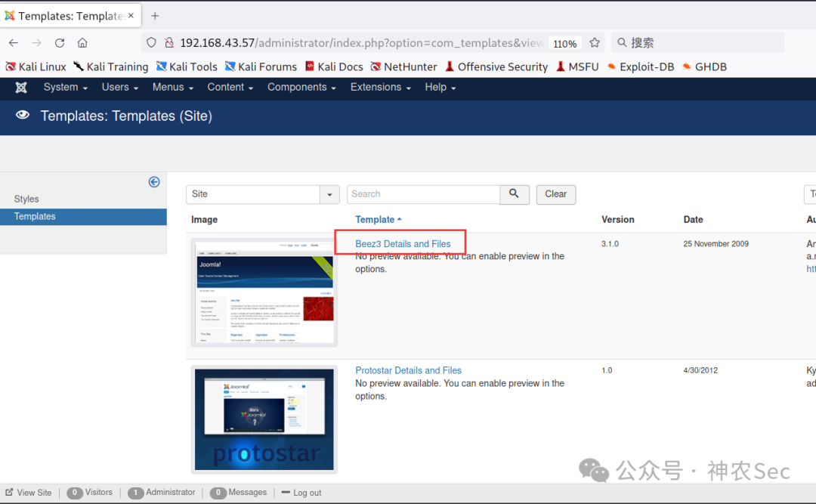
Task: Open Kali Tools bookmark
Action: pyautogui.click(x=187, y=66)
